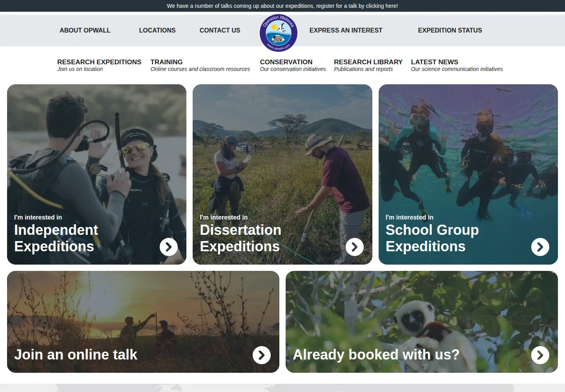The width and height of the screenshot is (565, 392).
Task: Open the About Opwall menu
Action: (x=85, y=30)
